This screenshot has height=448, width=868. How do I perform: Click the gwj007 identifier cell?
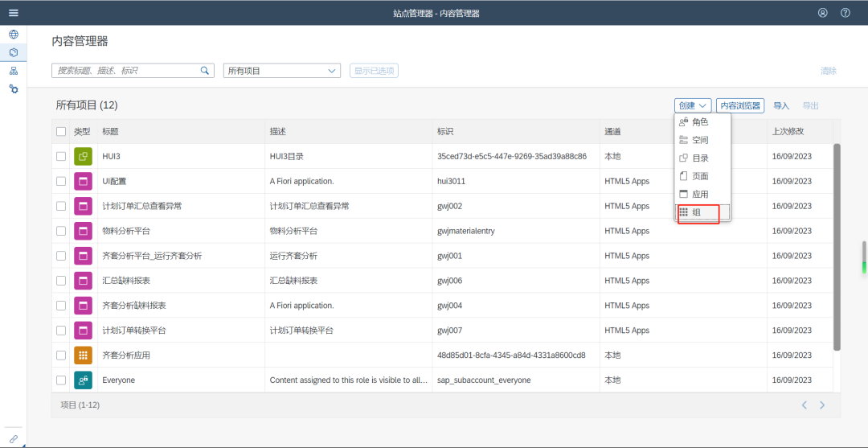(x=449, y=331)
